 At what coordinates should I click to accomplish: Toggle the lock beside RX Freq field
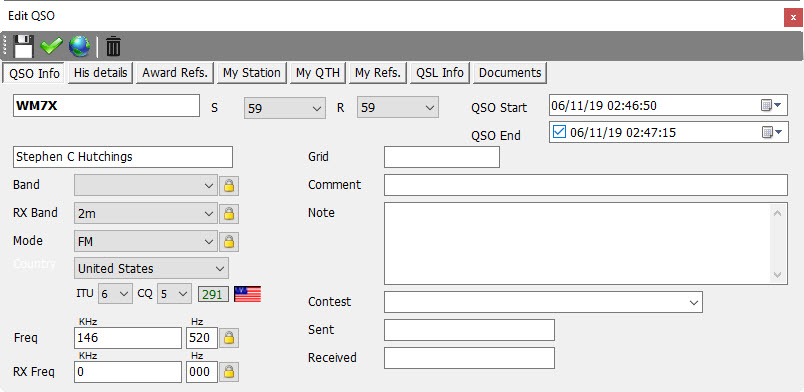(229, 371)
